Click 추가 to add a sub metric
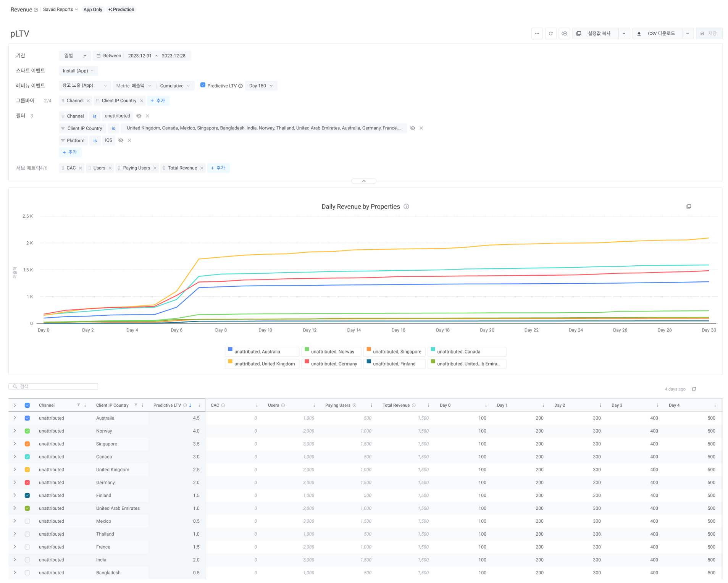This screenshot has height=583, width=728. coord(218,168)
